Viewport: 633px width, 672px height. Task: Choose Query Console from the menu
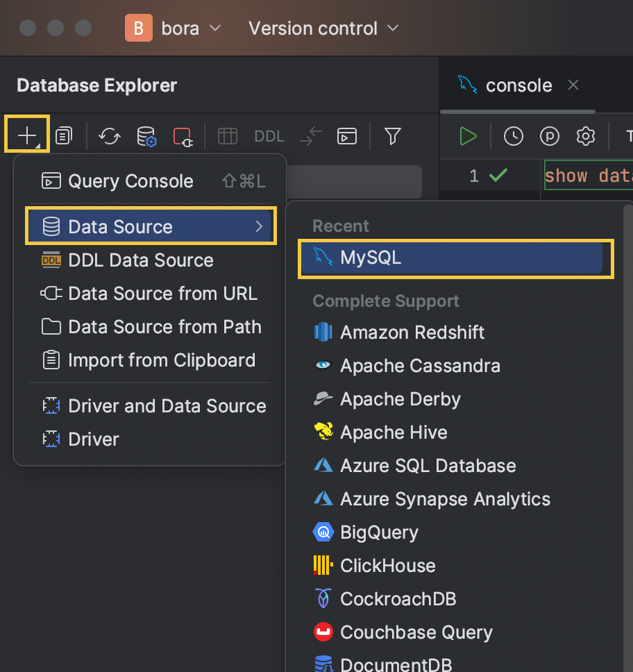click(130, 181)
